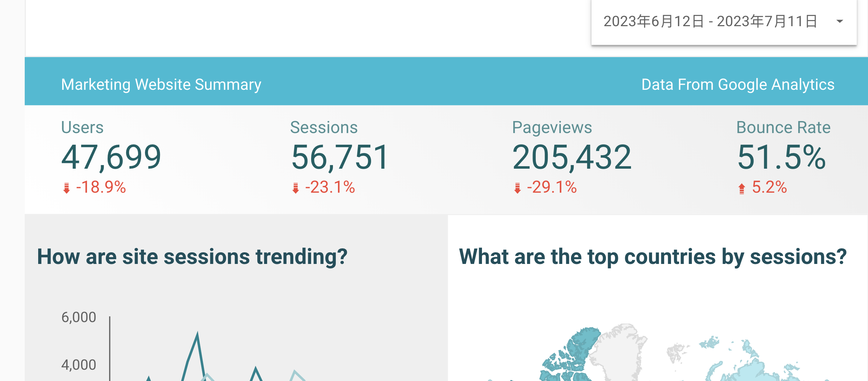The width and height of the screenshot is (868, 381).
Task: Click the -18.9% Users change label
Action: [x=101, y=188]
